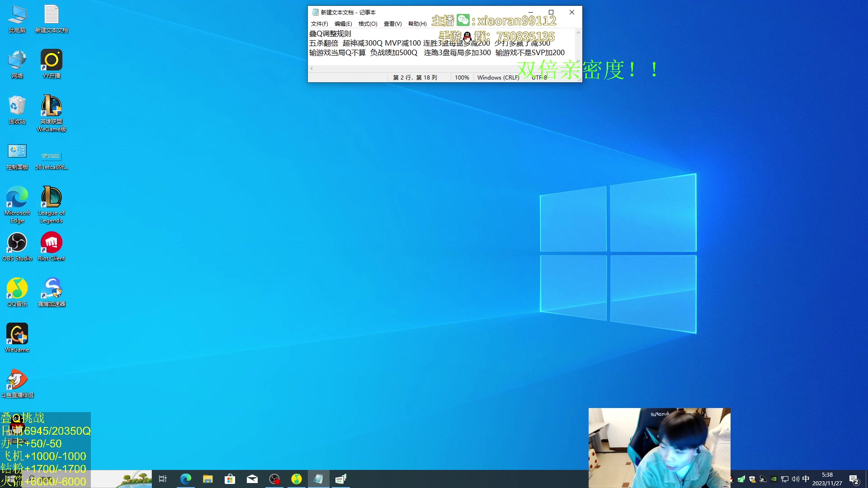Click the Show desktop strip
Screen dimensions: 868x488
[866, 479]
